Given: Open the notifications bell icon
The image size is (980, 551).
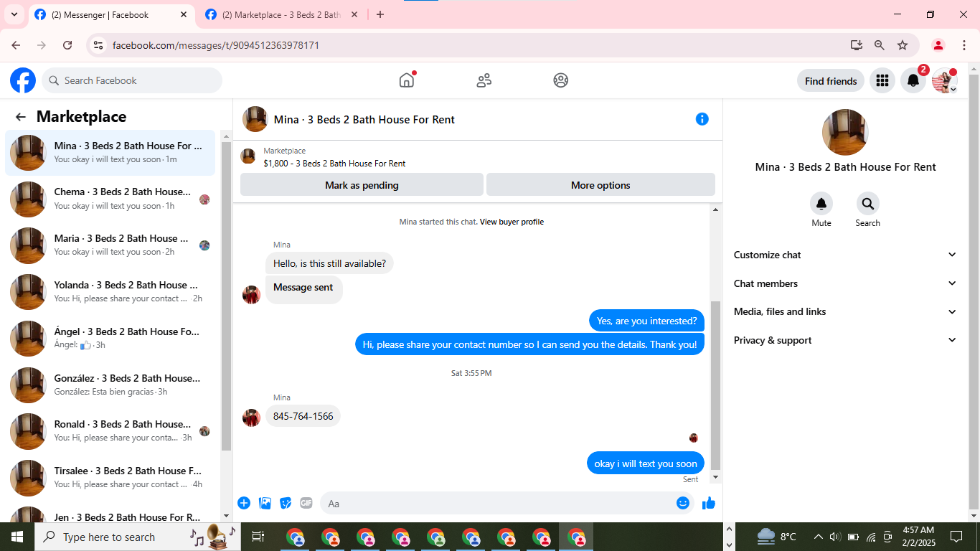Looking at the screenshot, I should [x=913, y=80].
